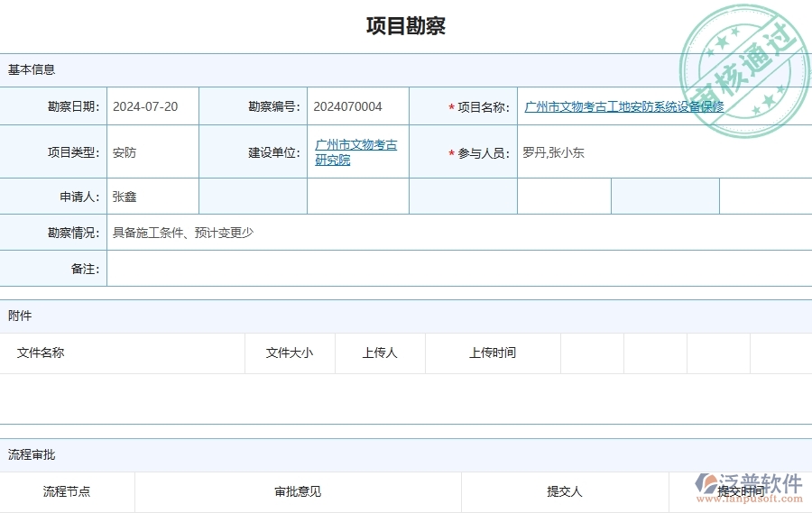Click the 审核通过 approval stamp
The height and width of the screenshot is (513, 812).
coord(742,70)
